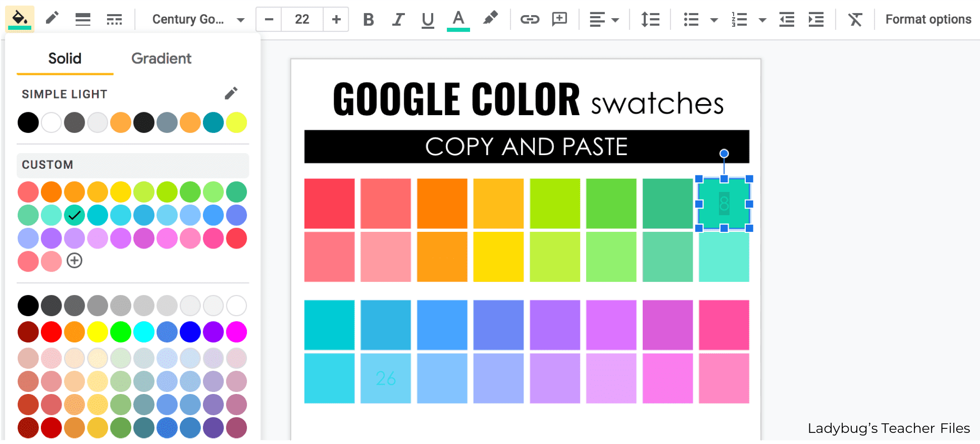This screenshot has height=444, width=980.
Task: Select the border color pencil icon
Action: 52,19
